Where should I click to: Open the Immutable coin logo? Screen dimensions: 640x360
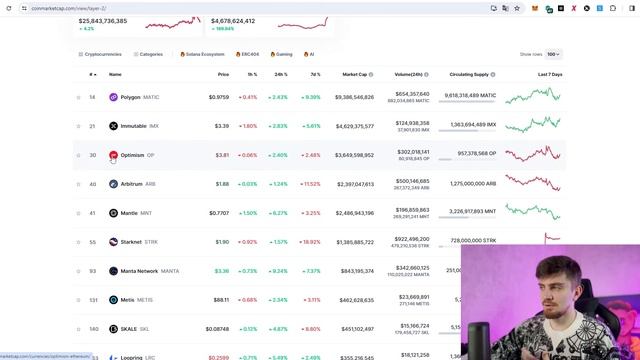[113, 126]
